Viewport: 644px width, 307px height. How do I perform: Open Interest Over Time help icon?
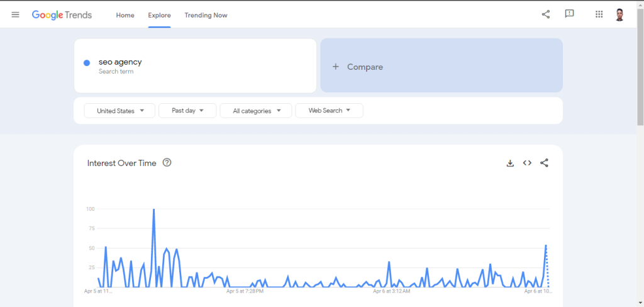pyautogui.click(x=167, y=163)
